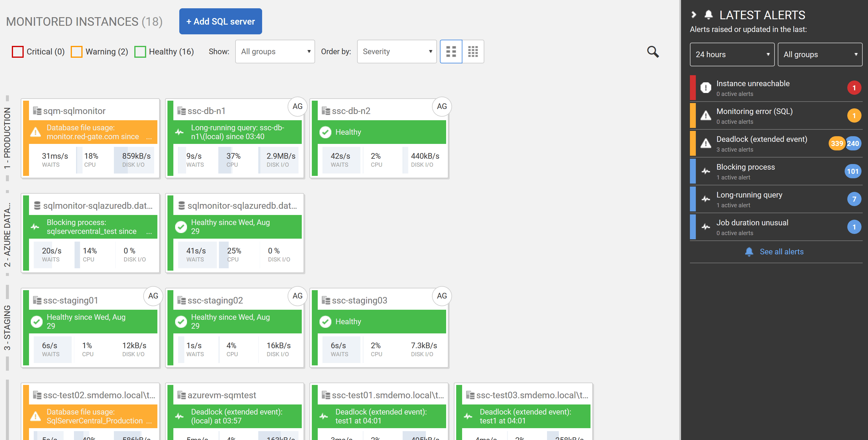Screen dimensions: 868x440
Task: Switch to compact small tile grid view
Action: (473, 52)
